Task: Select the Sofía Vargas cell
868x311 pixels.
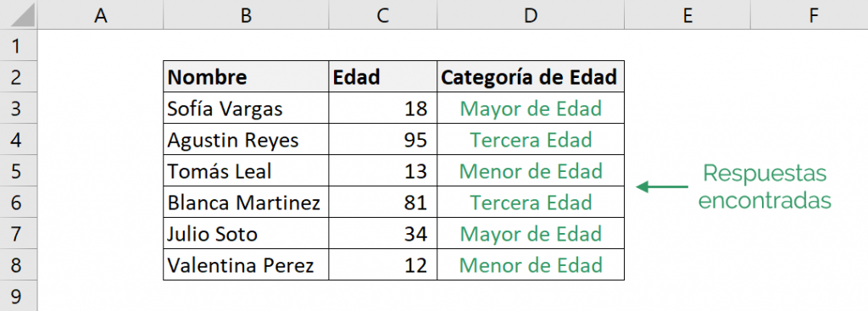Action: [x=246, y=108]
